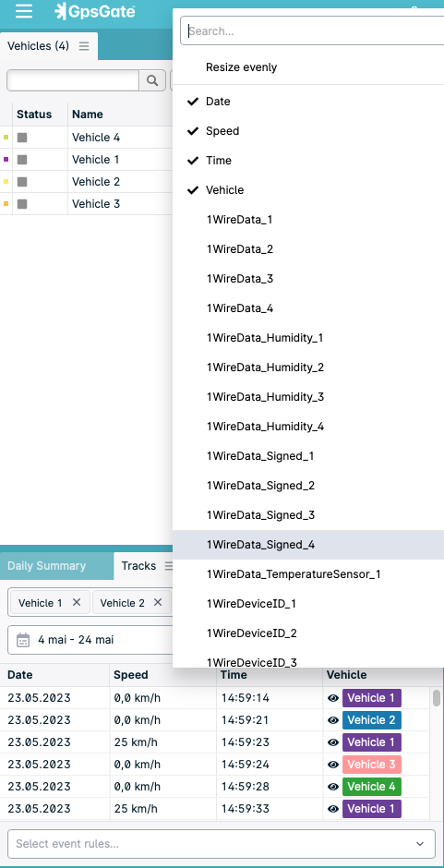Remove Vehicle 1 from the tracks filter
444x868 pixels.
(77, 602)
